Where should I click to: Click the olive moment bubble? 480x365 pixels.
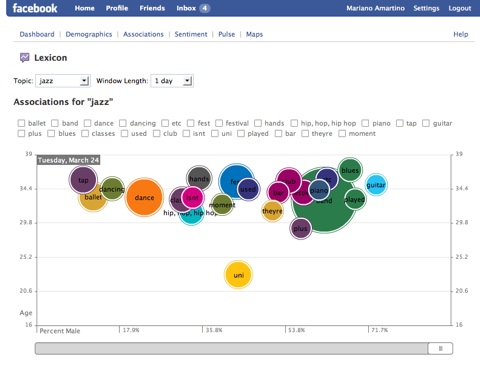point(222,204)
